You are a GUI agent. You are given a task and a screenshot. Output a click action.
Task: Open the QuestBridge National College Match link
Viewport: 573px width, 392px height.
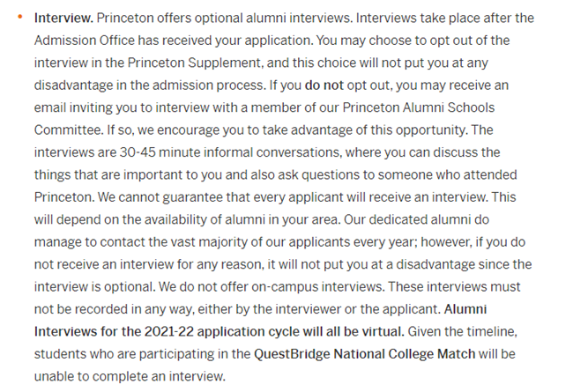364,354
